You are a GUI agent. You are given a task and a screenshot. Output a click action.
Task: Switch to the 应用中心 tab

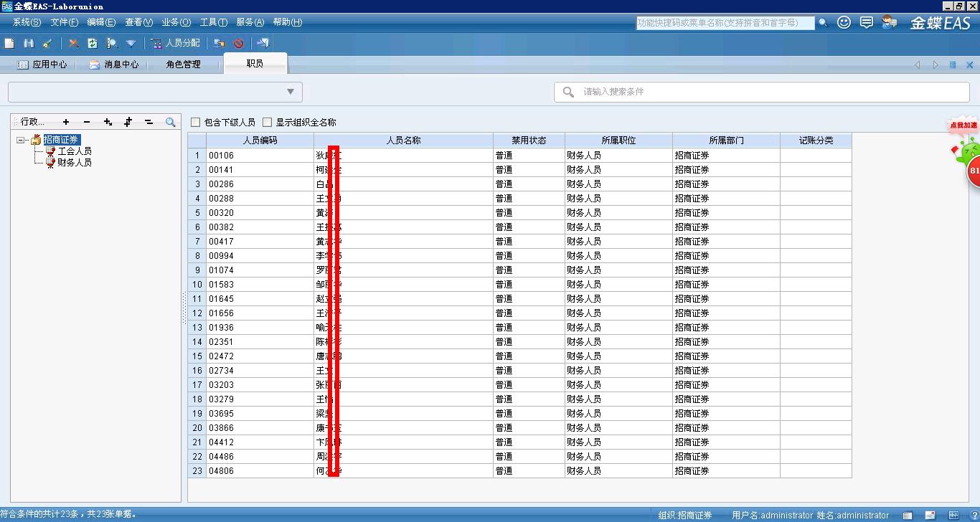(42, 65)
